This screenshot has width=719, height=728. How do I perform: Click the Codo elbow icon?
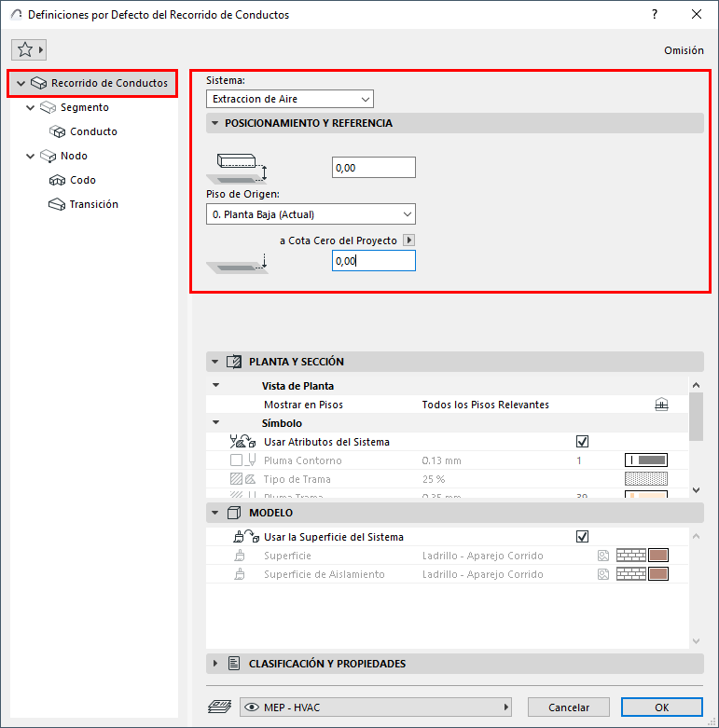pos(57,180)
